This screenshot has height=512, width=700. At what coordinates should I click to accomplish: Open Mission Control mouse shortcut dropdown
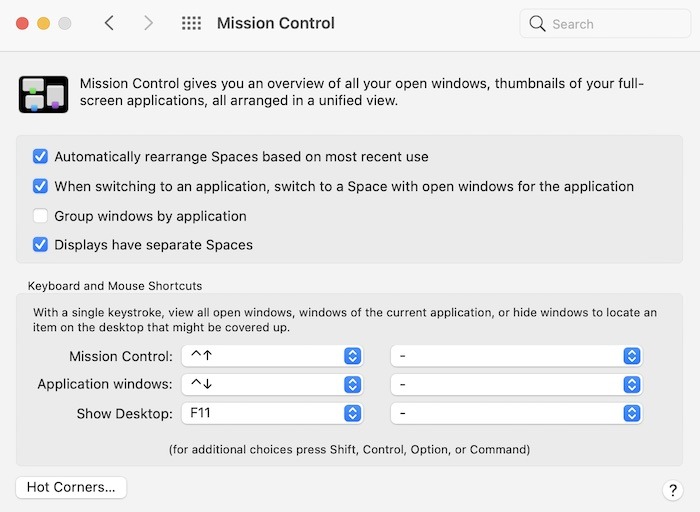point(517,356)
